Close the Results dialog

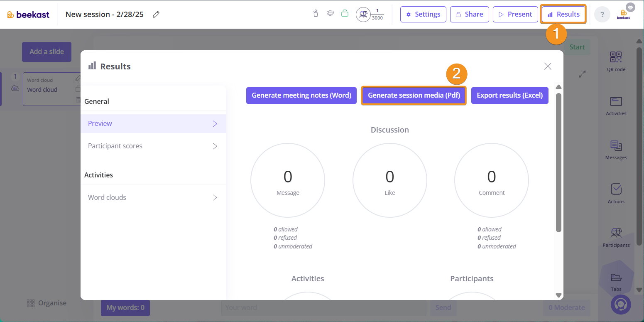(548, 66)
